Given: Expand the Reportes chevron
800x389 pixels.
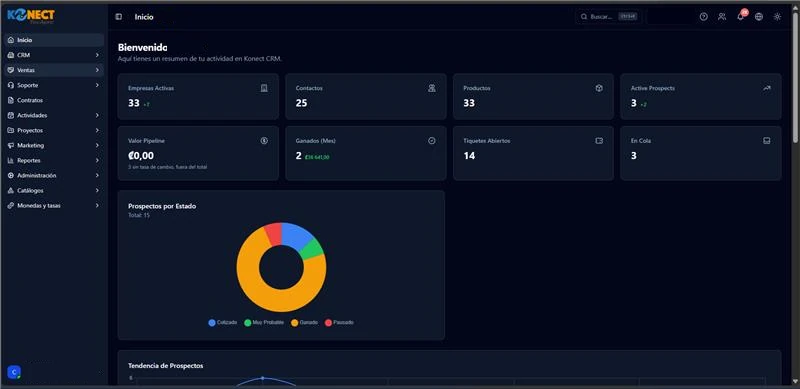Looking at the screenshot, I should point(97,160).
